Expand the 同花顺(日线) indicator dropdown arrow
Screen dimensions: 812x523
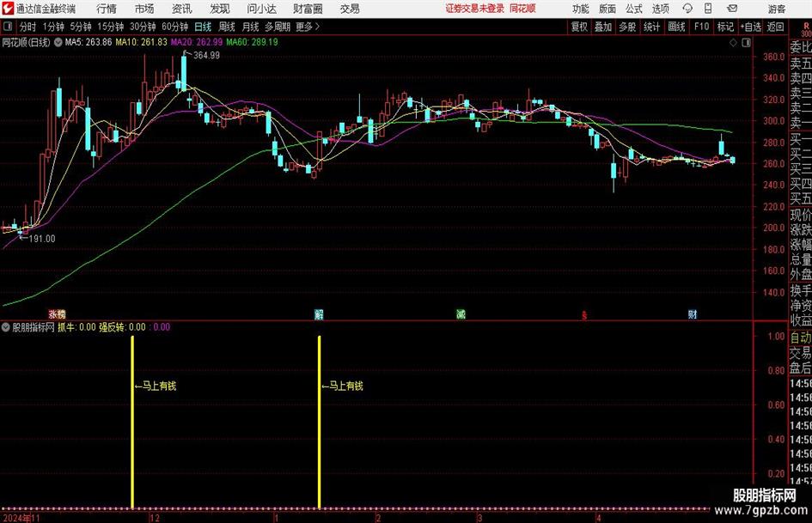(x=58, y=42)
